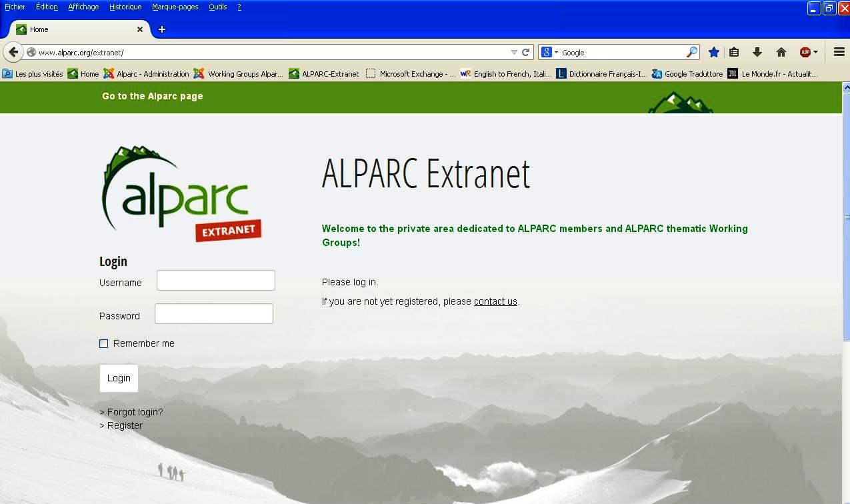Select the Home browser tab
This screenshot has height=504, width=850.
point(79,29)
